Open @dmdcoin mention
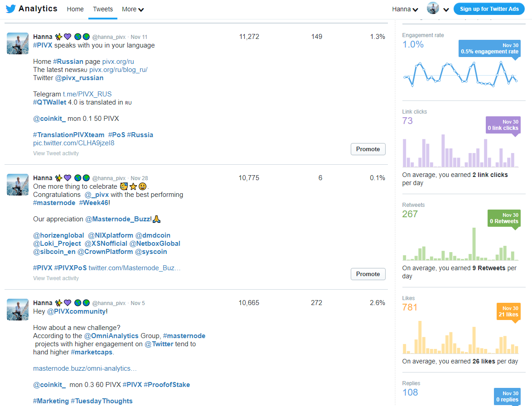 [153, 235]
